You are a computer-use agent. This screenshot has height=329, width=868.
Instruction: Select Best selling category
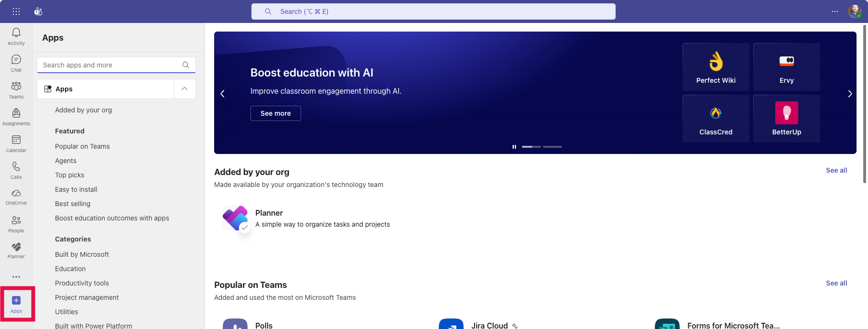point(73,204)
